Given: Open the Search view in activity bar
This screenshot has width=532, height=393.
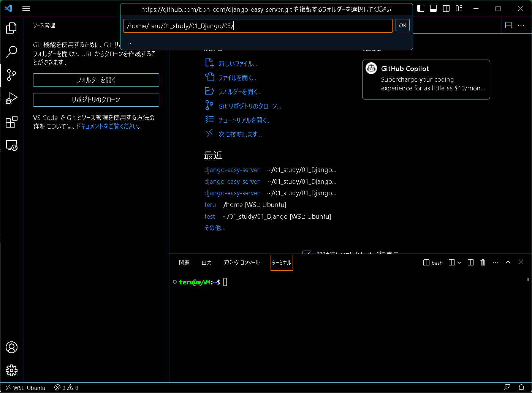Looking at the screenshot, I should click(x=11, y=51).
